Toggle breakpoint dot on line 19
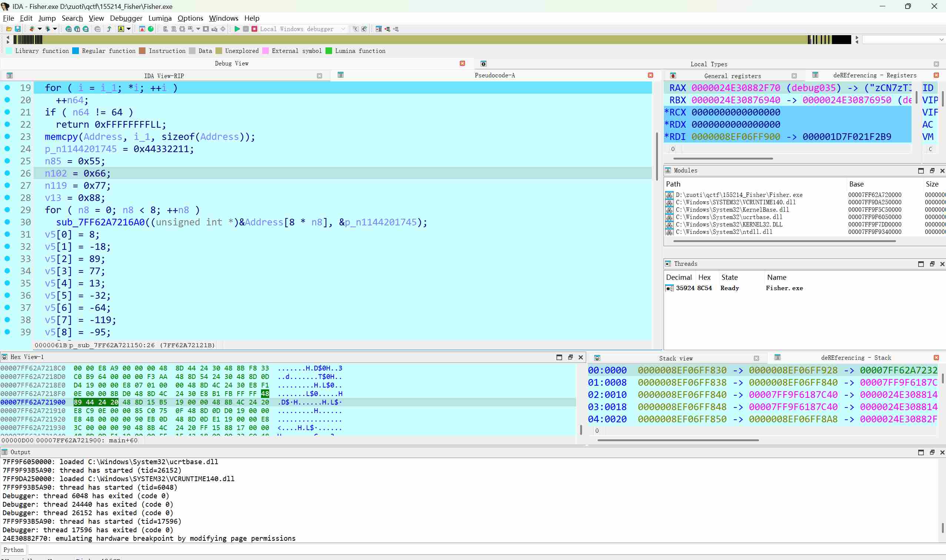946x560 pixels. coord(7,88)
